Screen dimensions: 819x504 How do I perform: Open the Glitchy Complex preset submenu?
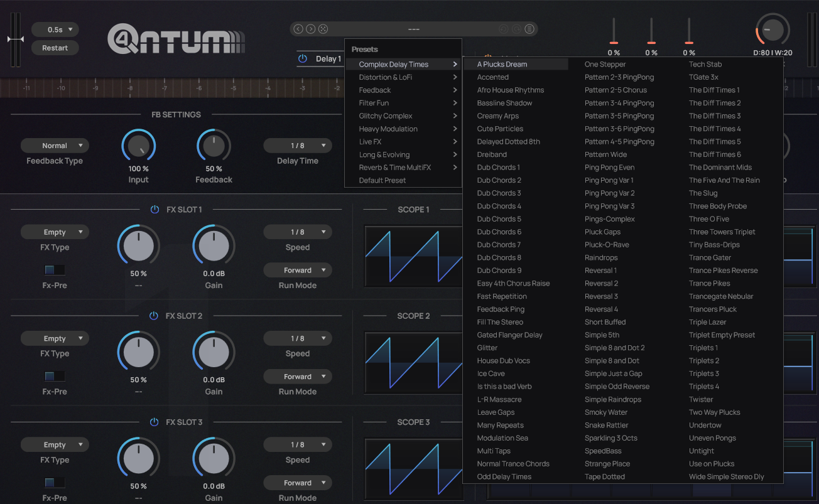pyautogui.click(x=403, y=116)
